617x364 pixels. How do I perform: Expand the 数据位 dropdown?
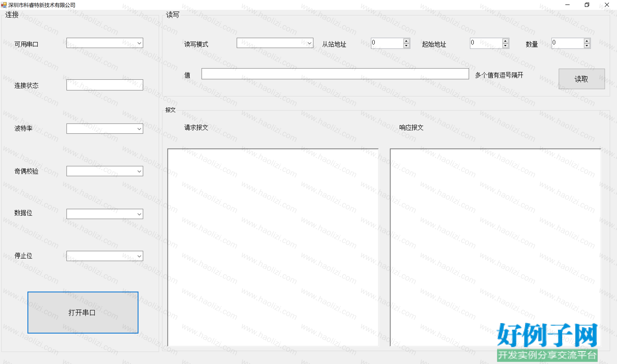coord(105,214)
